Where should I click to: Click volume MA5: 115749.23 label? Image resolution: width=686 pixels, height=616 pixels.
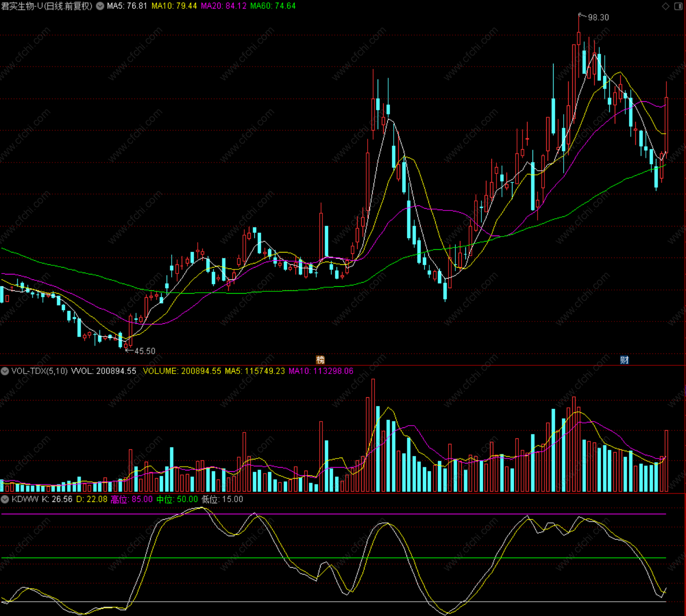pyautogui.click(x=255, y=371)
